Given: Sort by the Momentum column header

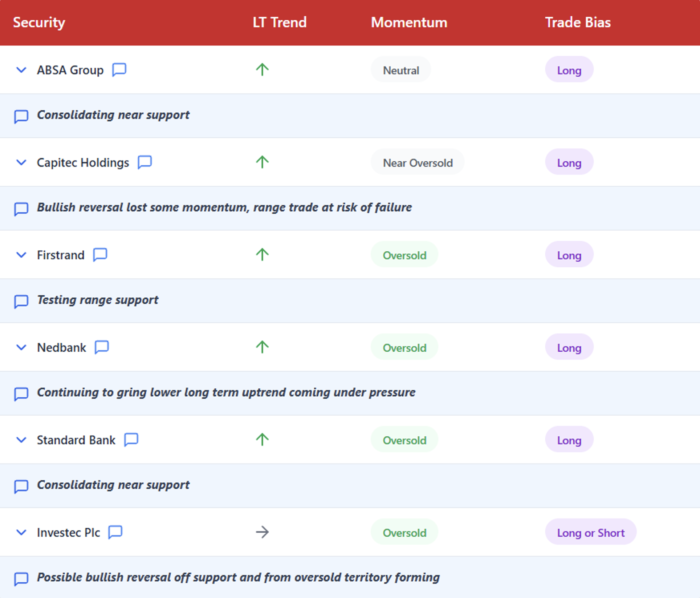Looking at the screenshot, I should pyautogui.click(x=409, y=23).
